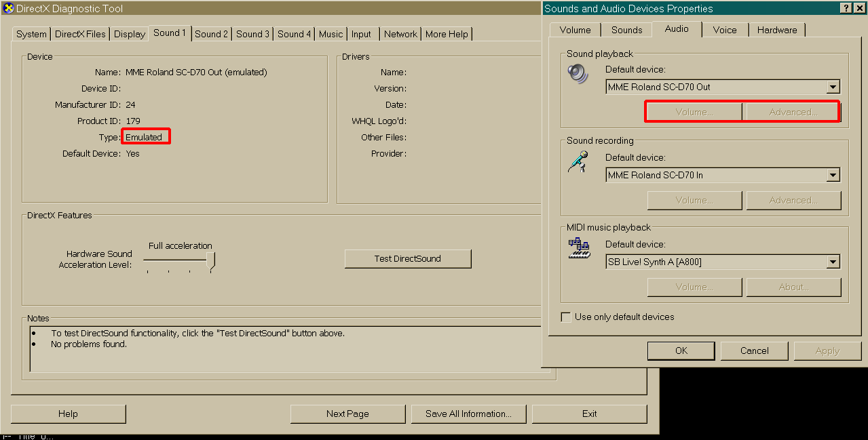Image resolution: width=868 pixels, height=440 pixels.
Task: Open Sound playback default device dropdown
Action: (x=833, y=87)
